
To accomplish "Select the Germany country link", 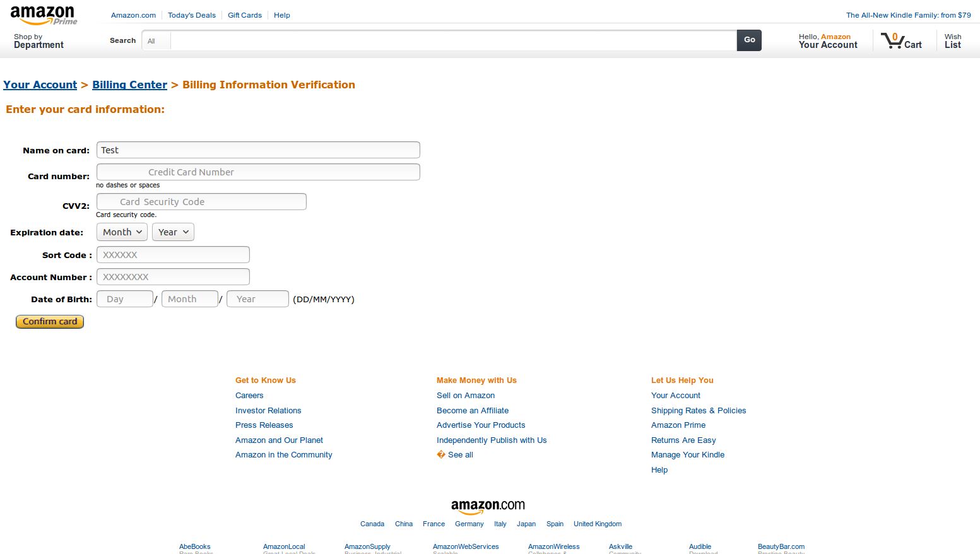I will tap(469, 524).
